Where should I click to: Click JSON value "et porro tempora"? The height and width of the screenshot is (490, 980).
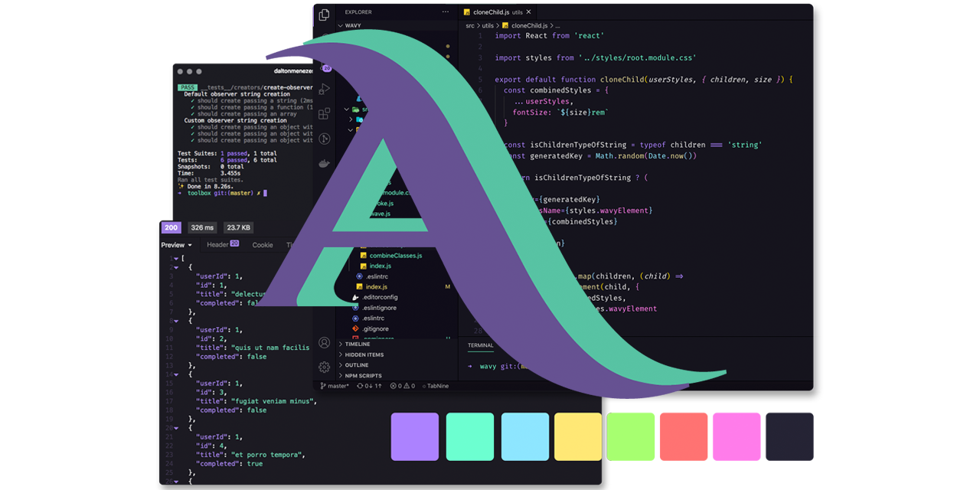[266, 455]
